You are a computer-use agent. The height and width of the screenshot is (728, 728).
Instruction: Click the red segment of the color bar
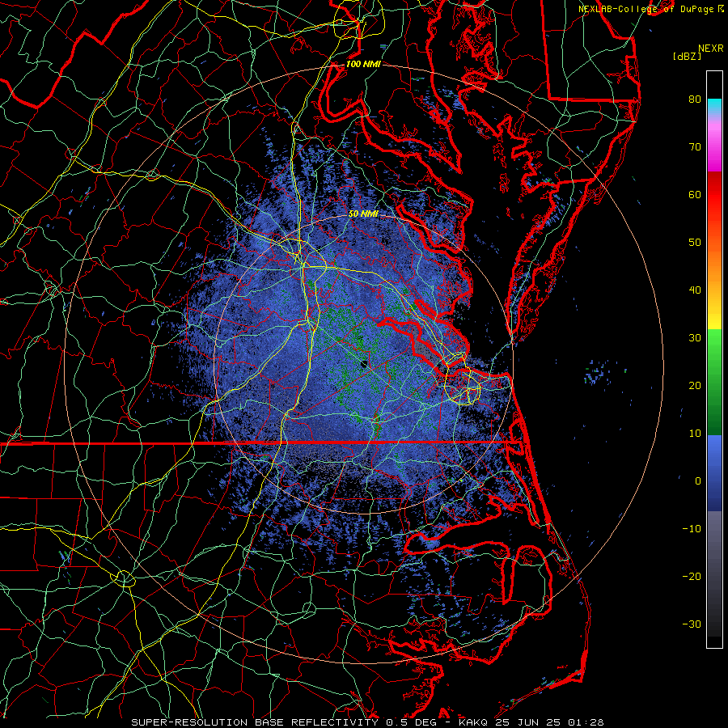pyautogui.click(x=714, y=193)
